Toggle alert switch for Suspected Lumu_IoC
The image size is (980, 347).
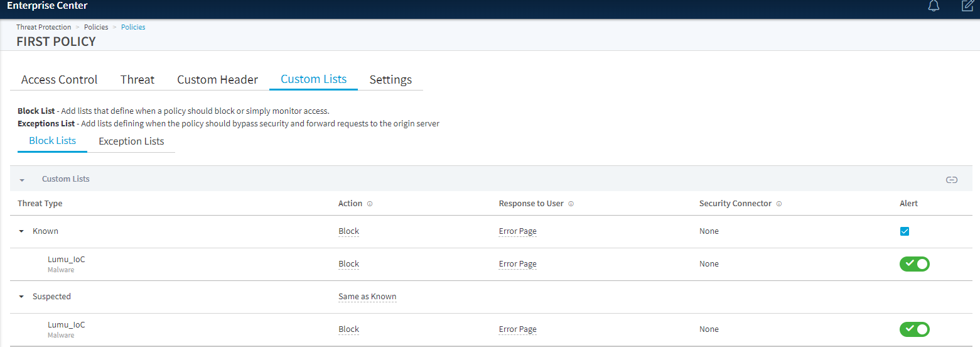[914, 329]
